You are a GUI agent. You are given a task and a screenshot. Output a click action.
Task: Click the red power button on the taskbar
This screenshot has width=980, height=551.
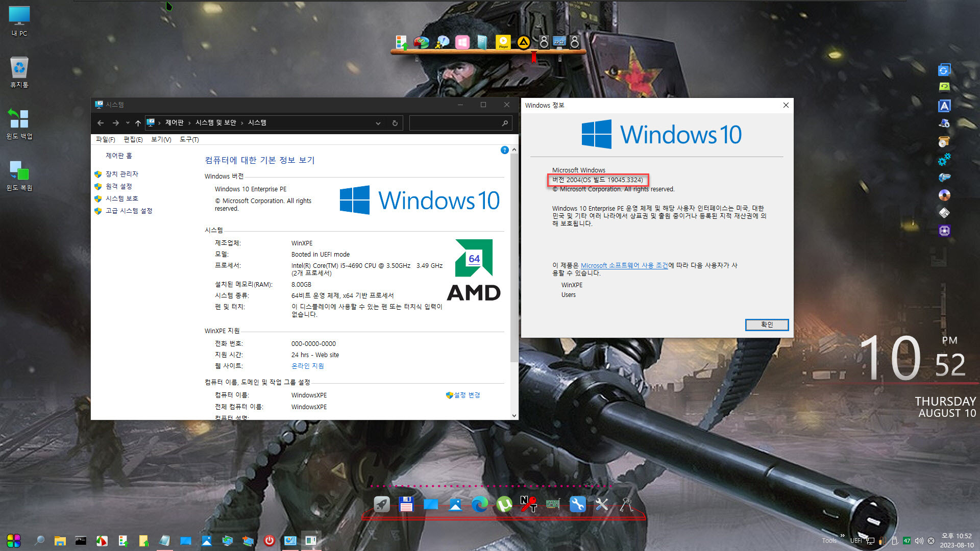coord(269,541)
